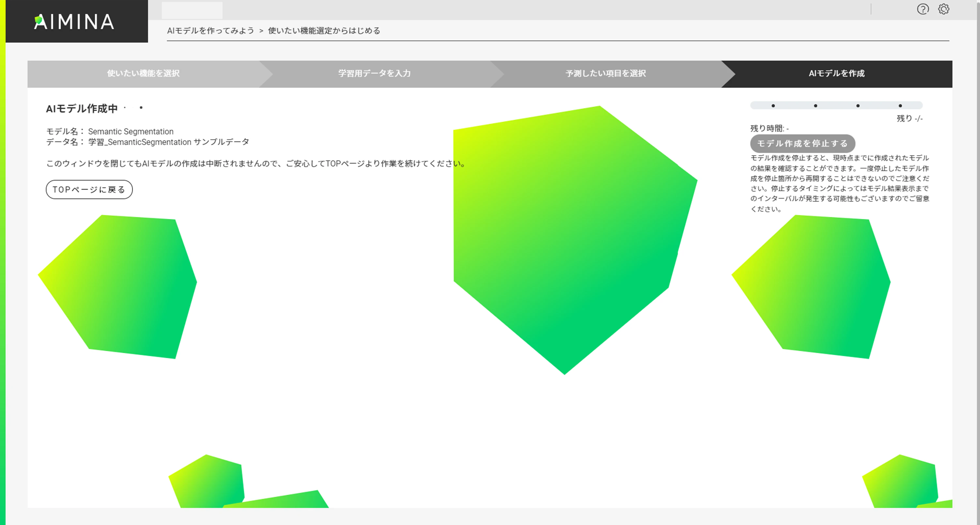Image resolution: width=980 pixels, height=525 pixels.
Task: Click the 使いたい機能選定からはじめる breadcrumb
Action: (x=324, y=31)
